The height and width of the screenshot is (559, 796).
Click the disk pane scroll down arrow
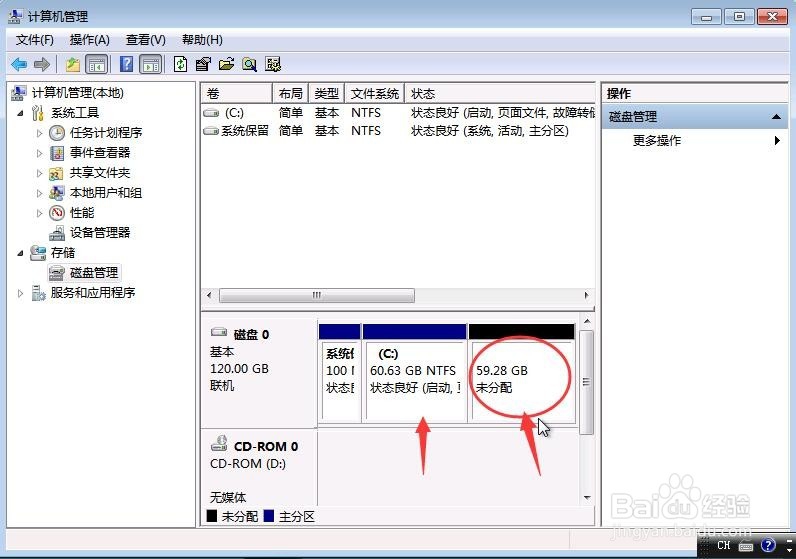[x=587, y=498]
